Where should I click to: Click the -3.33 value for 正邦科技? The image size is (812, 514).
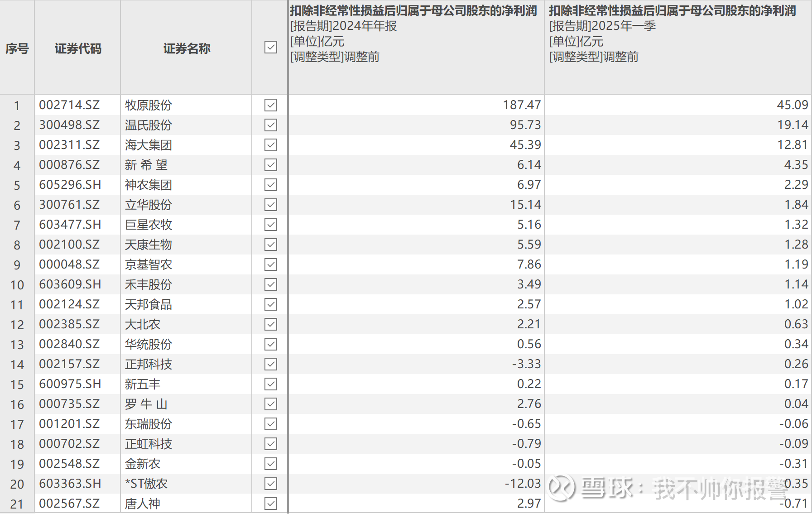point(526,364)
